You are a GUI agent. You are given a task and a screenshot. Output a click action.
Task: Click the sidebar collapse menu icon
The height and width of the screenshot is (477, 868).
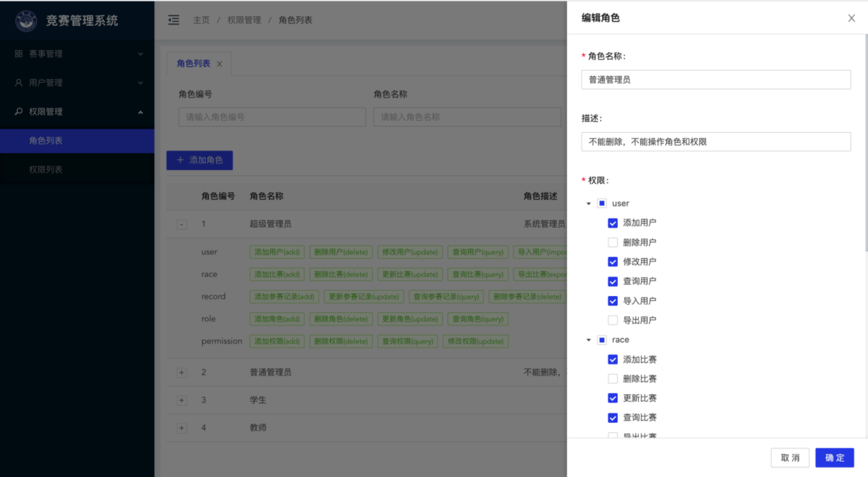click(174, 20)
